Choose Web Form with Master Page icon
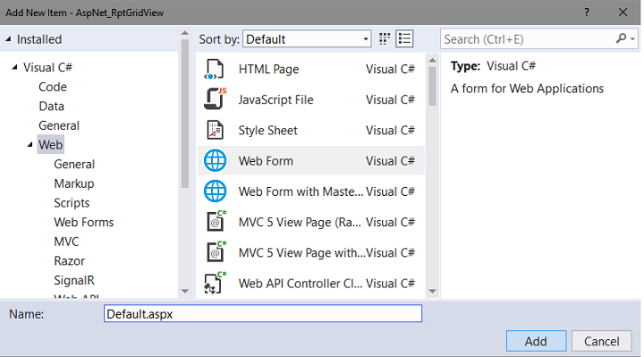 [x=215, y=191]
